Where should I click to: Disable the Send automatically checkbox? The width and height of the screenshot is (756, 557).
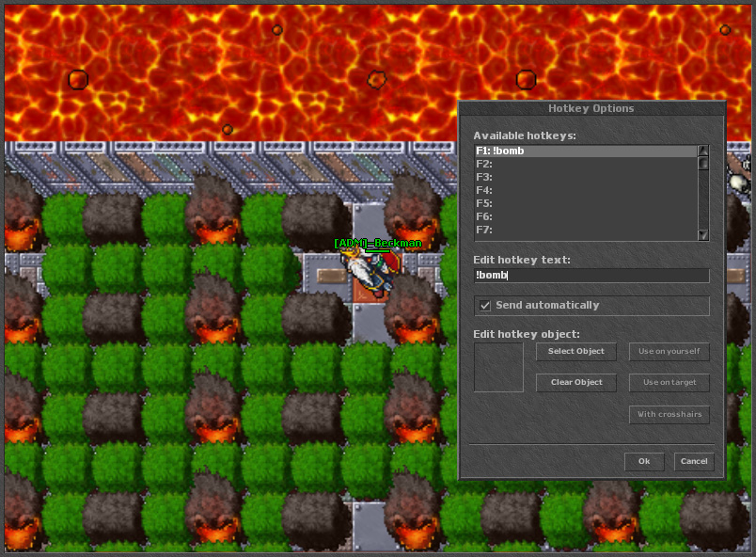pos(485,305)
